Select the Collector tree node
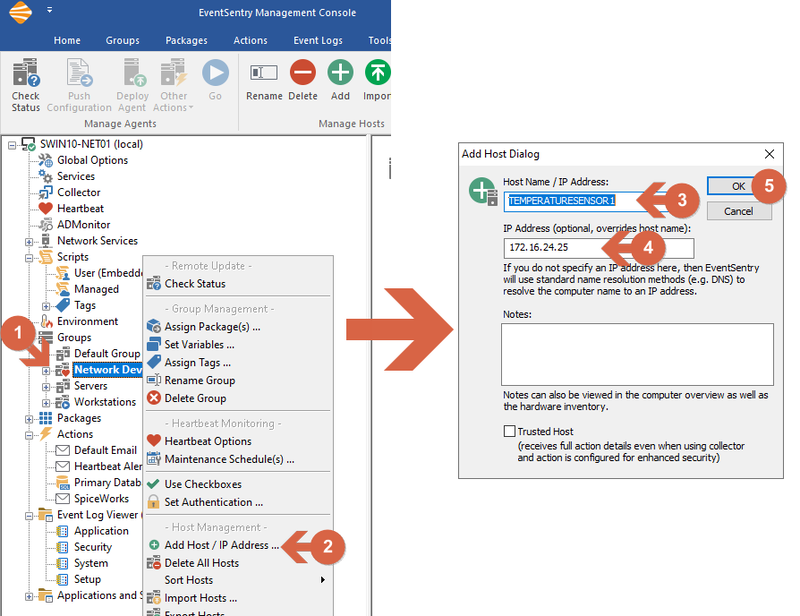Viewport: 800px width, 616px height. 79,192
